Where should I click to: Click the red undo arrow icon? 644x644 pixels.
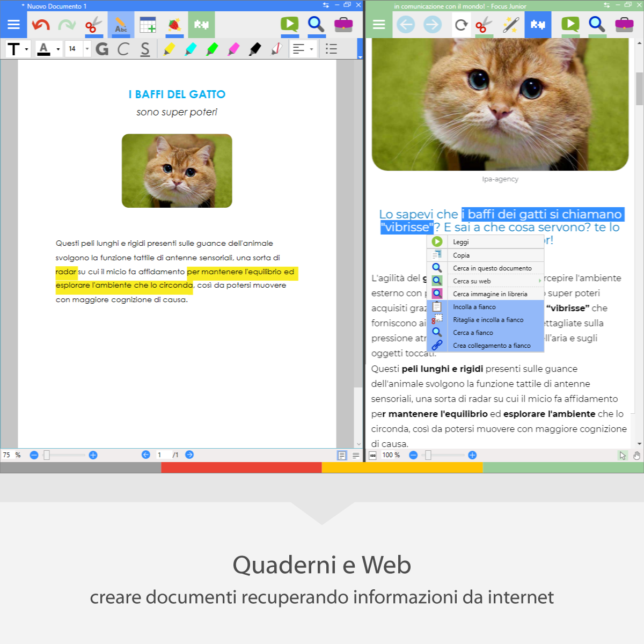[41, 25]
